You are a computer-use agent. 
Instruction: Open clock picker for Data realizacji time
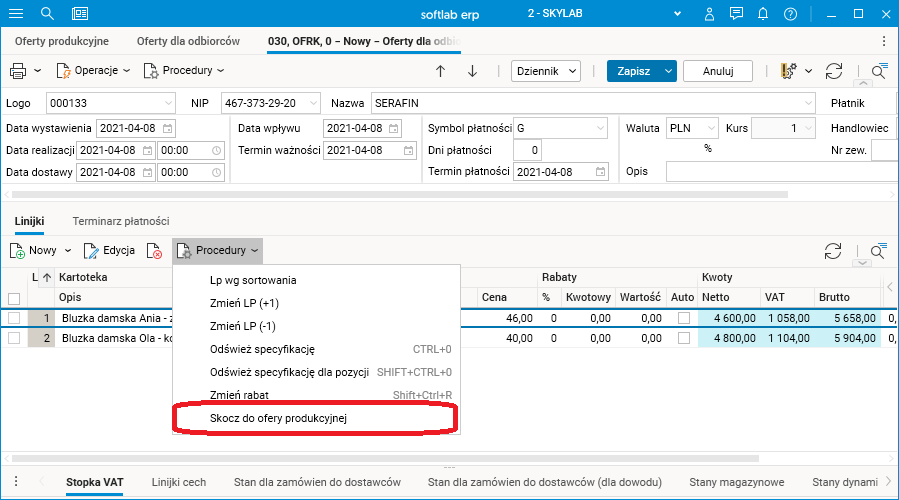tap(216, 150)
